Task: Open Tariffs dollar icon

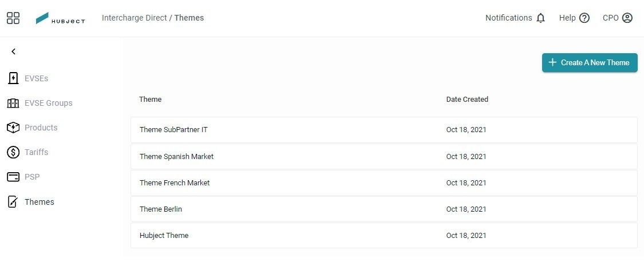Action: tap(13, 152)
